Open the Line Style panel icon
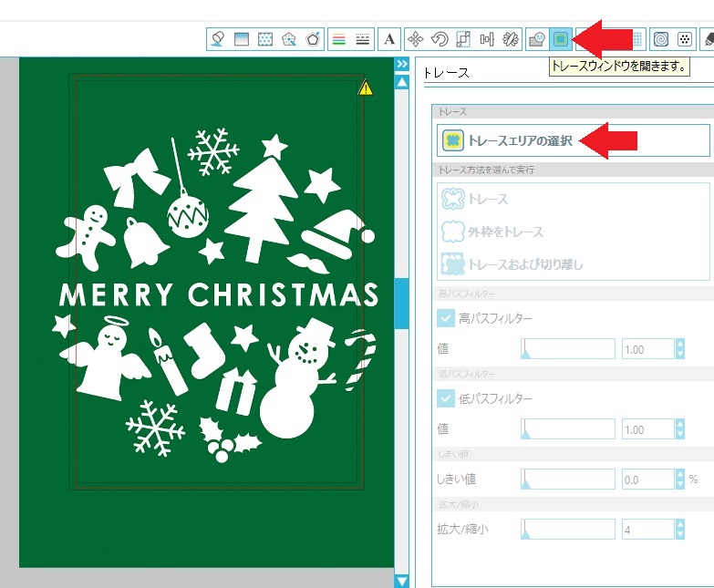This screenshot has width=714, height=588. 363,39
